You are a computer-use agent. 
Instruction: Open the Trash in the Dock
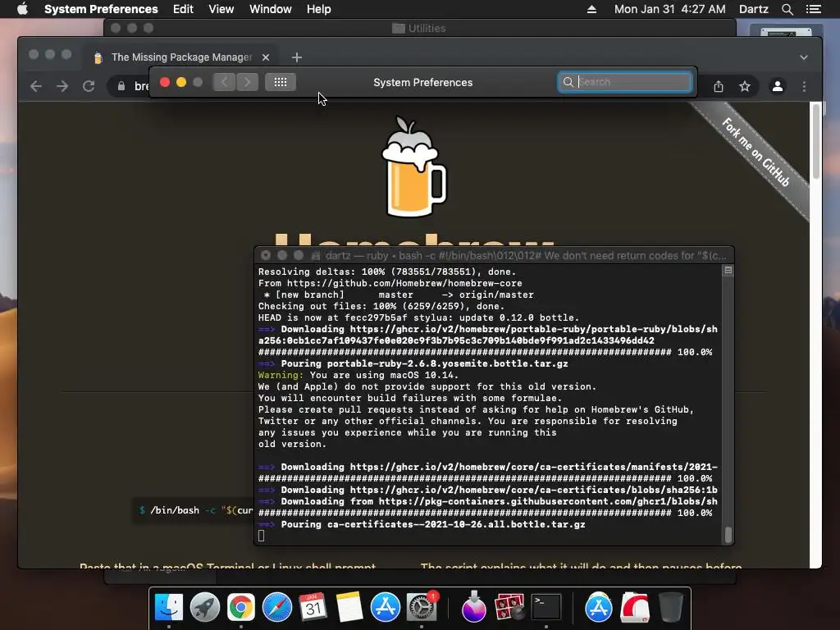pos(671,607)
